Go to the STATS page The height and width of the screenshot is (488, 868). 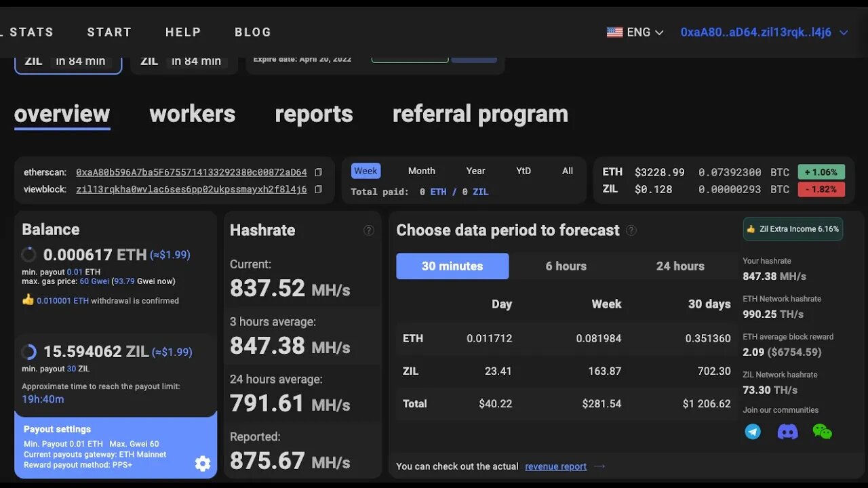point(31,32)
